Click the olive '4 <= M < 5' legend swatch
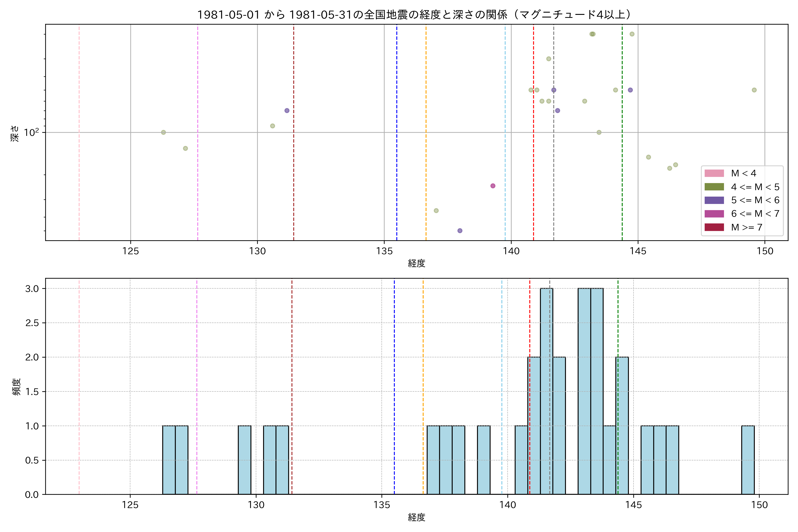 (714, 187)
